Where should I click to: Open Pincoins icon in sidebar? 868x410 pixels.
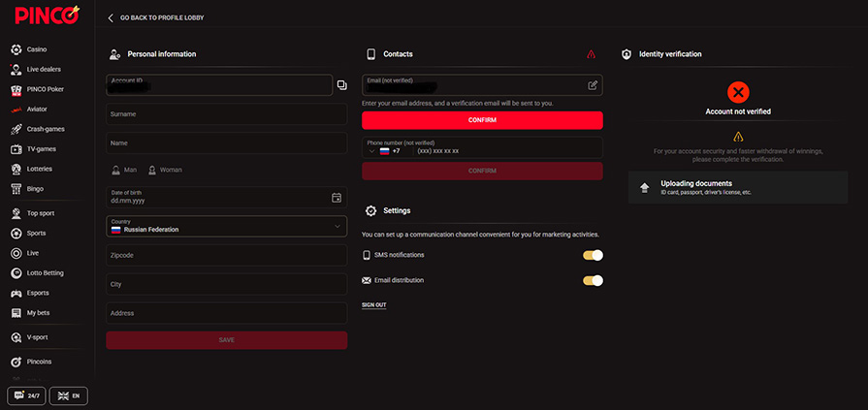[x=16, y=362]
